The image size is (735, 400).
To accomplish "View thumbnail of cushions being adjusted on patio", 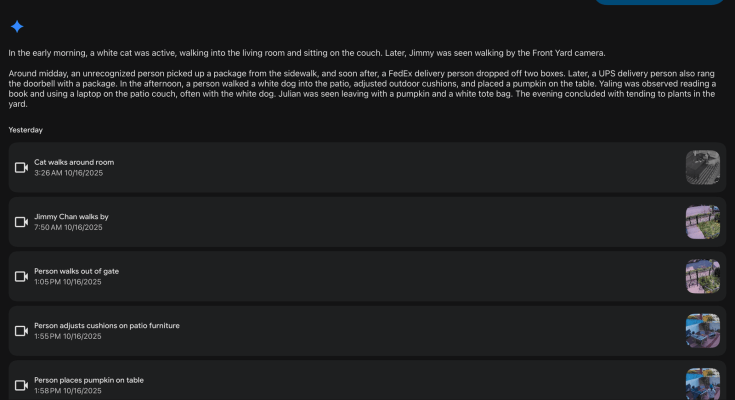I will tap(702, 331).
